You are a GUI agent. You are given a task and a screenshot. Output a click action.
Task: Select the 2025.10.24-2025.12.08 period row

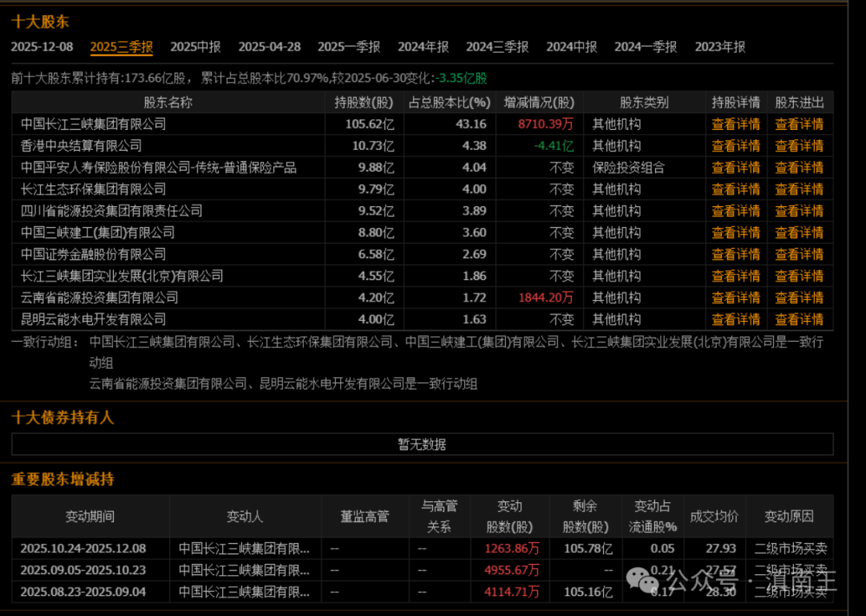[422, 549]
